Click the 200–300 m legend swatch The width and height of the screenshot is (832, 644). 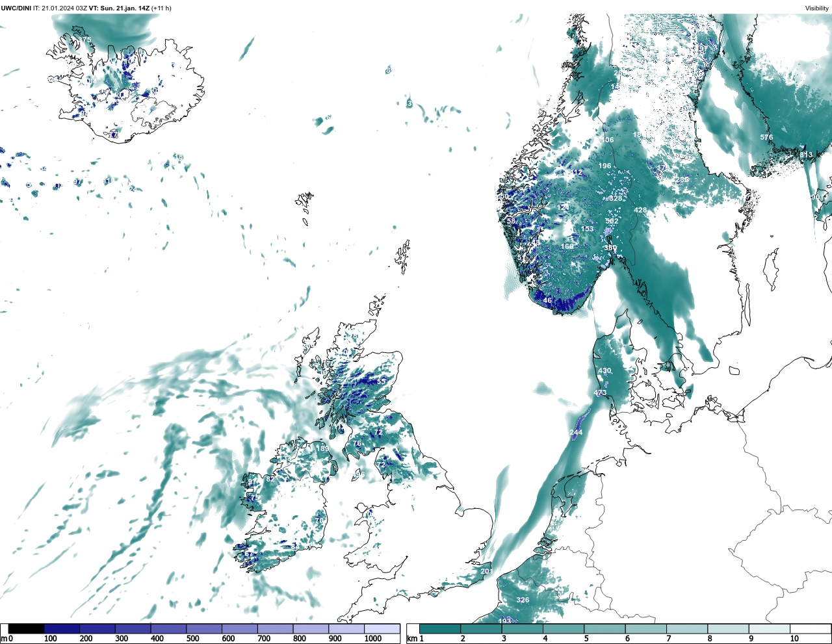(x=97, y=628)
